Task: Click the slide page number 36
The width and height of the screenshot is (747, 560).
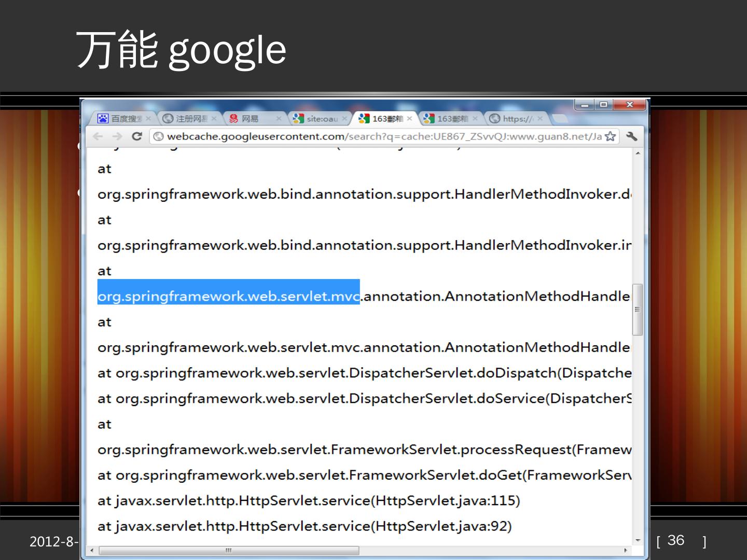Action: click(x=675, y=540)
